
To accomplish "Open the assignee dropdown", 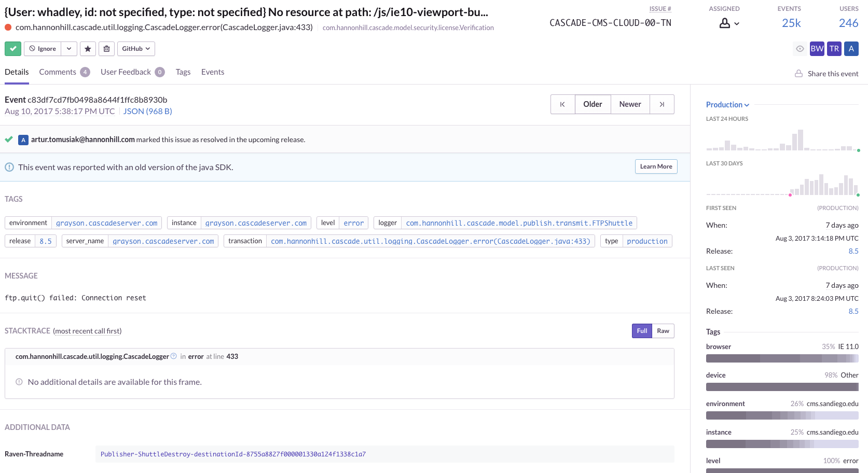I will [729, 23].
